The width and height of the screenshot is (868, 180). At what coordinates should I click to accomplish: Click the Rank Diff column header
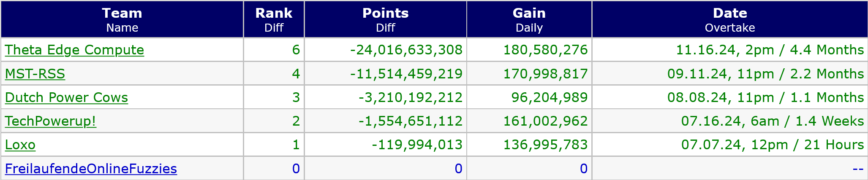pos(274,19)
